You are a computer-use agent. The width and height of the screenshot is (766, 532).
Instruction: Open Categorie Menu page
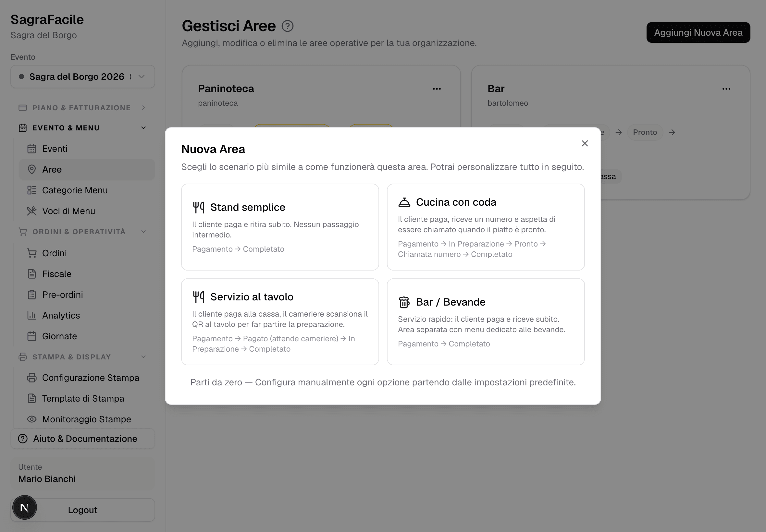point(87,190)
